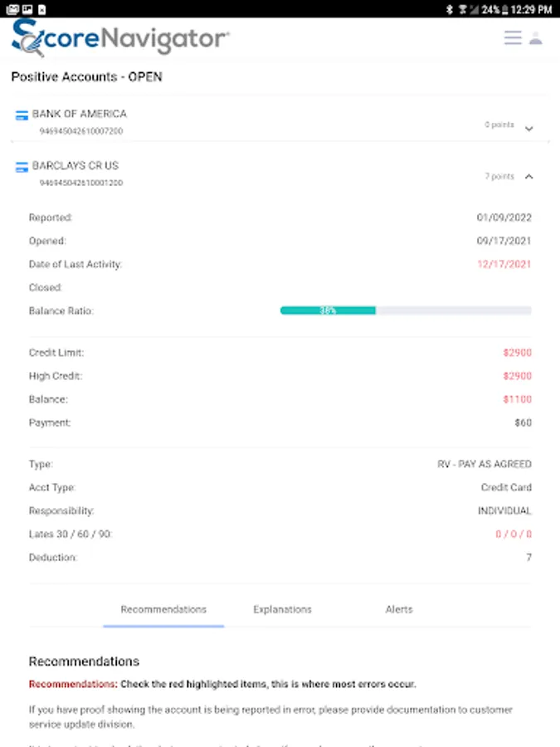Switch to the Alerts tab

399,609
